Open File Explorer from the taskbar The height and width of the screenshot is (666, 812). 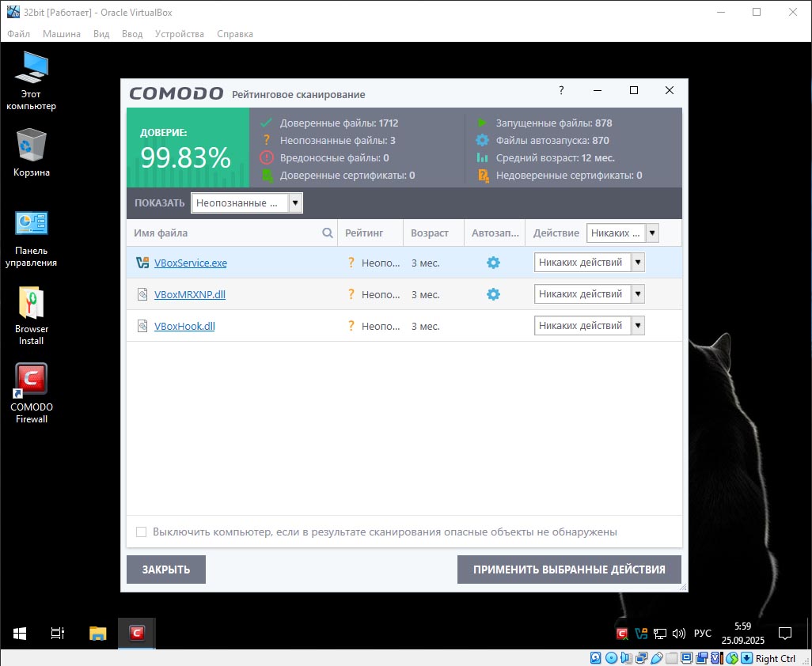[x=97, y=633]
